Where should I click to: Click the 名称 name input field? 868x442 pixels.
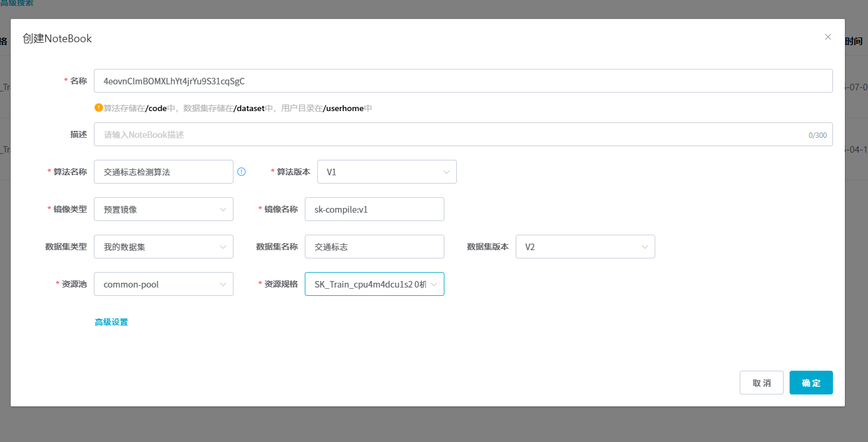[x=463, y=81]
